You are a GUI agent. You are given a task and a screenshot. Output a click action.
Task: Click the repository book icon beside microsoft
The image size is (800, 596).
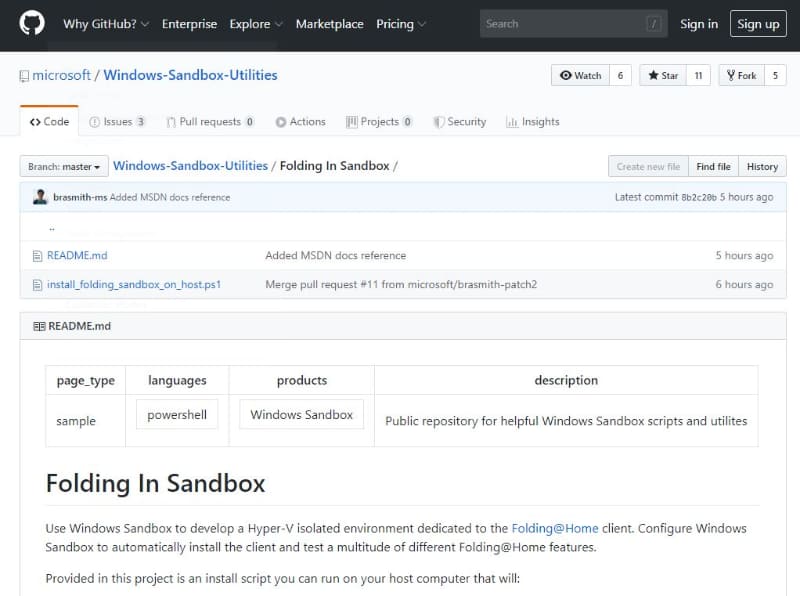click(x=24, y=76)
